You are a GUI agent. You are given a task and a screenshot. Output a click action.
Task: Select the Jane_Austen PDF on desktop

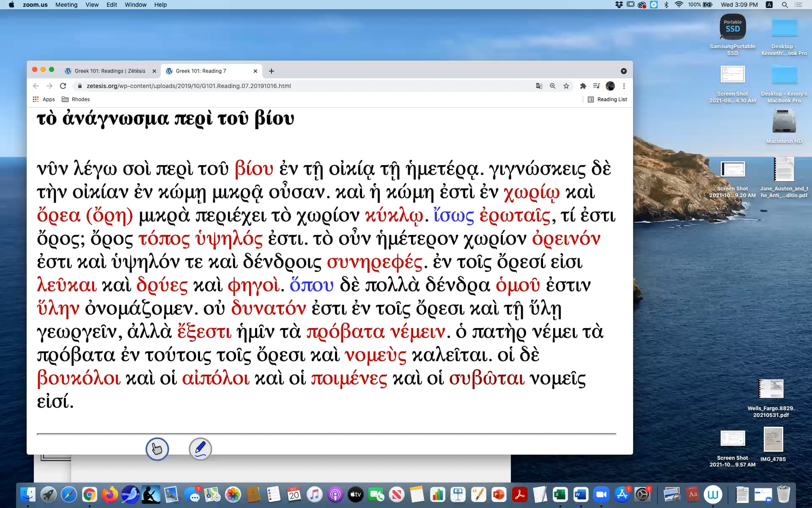[784, 177]
